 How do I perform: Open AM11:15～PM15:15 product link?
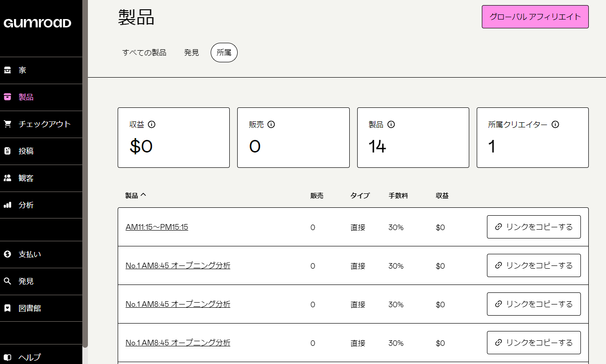157,227
